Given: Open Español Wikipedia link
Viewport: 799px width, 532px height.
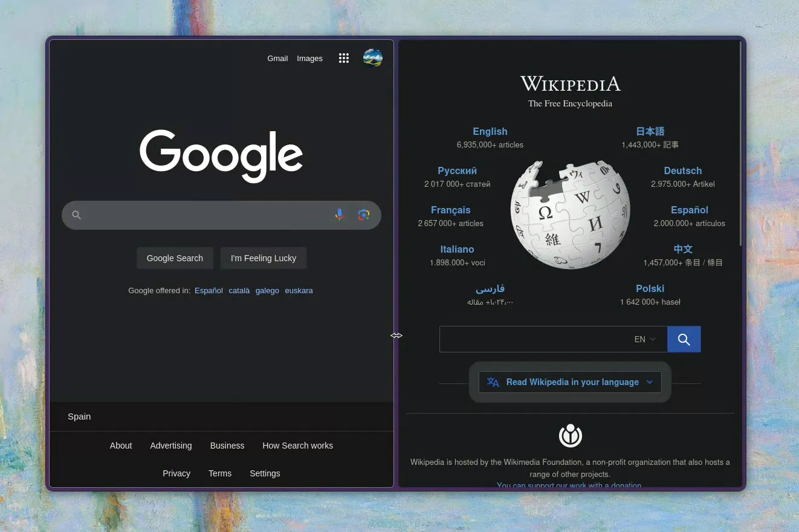Looking at the screenshot, I should [x=690, y=210].
